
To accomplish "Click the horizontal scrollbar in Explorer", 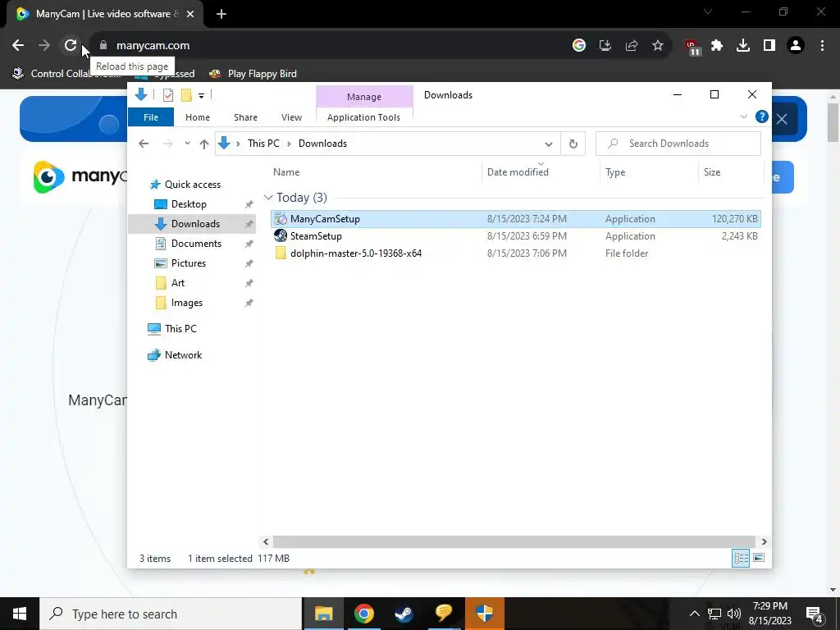I will (x=514, y=541).
